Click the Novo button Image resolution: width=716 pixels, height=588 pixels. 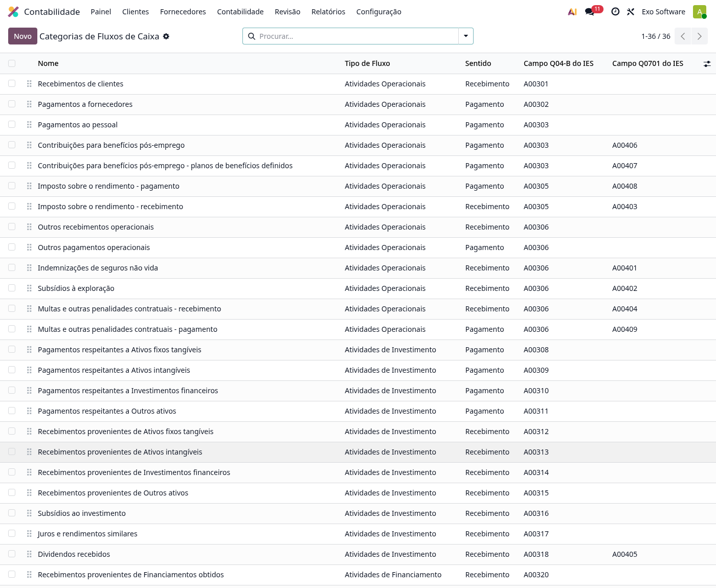pyautogui.click(x=23, y=36)
